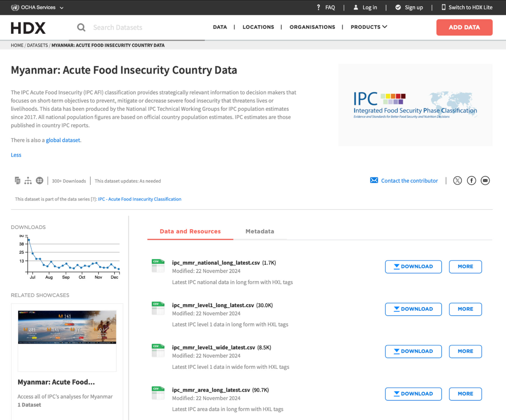Screen dimensions: 506x420
Task: Click the HDX logo
Action: coord(28,28)
